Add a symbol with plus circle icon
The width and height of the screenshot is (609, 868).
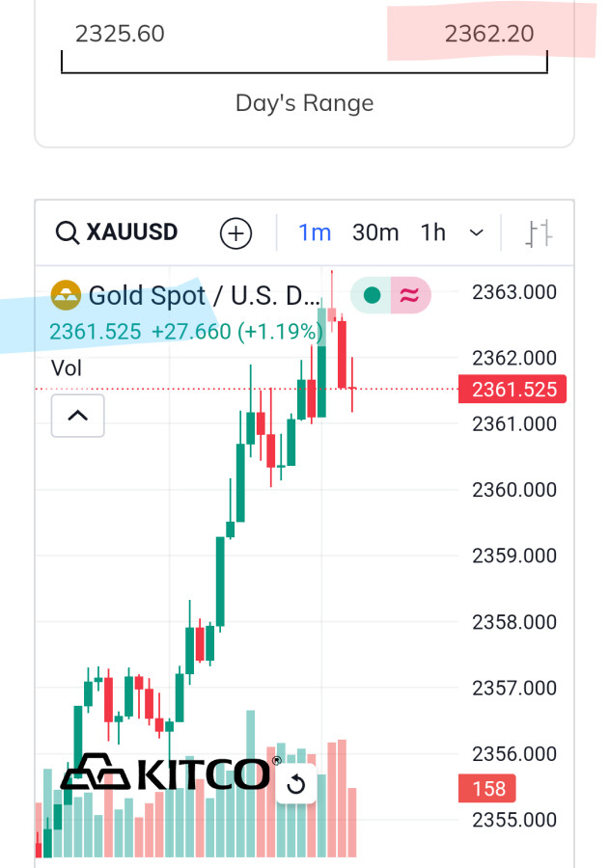[235, 233]
